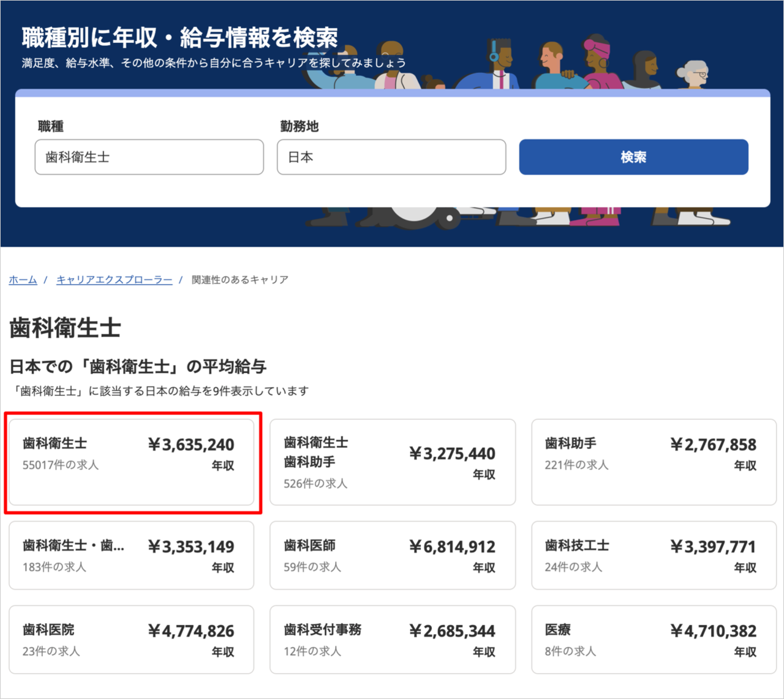Open the 歯科医師 salary card
Screen dimensions: 784x699
pos(393,556)
